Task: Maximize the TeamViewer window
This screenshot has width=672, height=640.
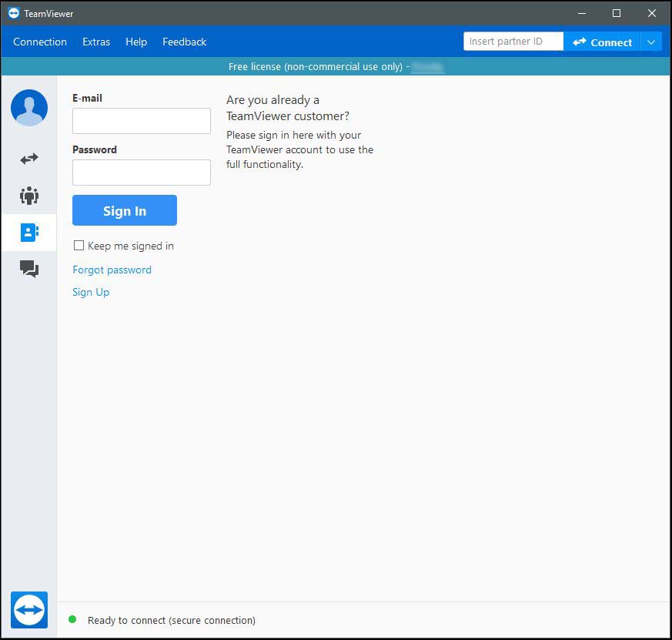Action: click(617, 13)
